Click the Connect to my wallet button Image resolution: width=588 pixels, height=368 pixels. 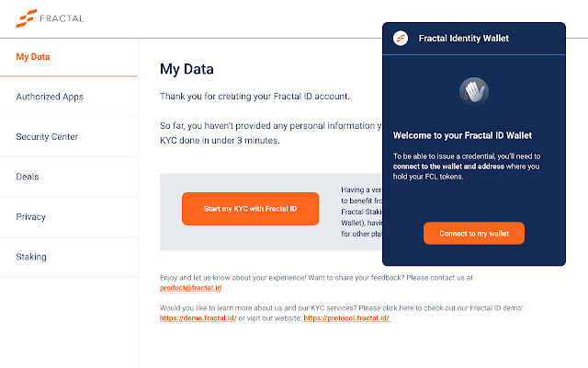473,234
